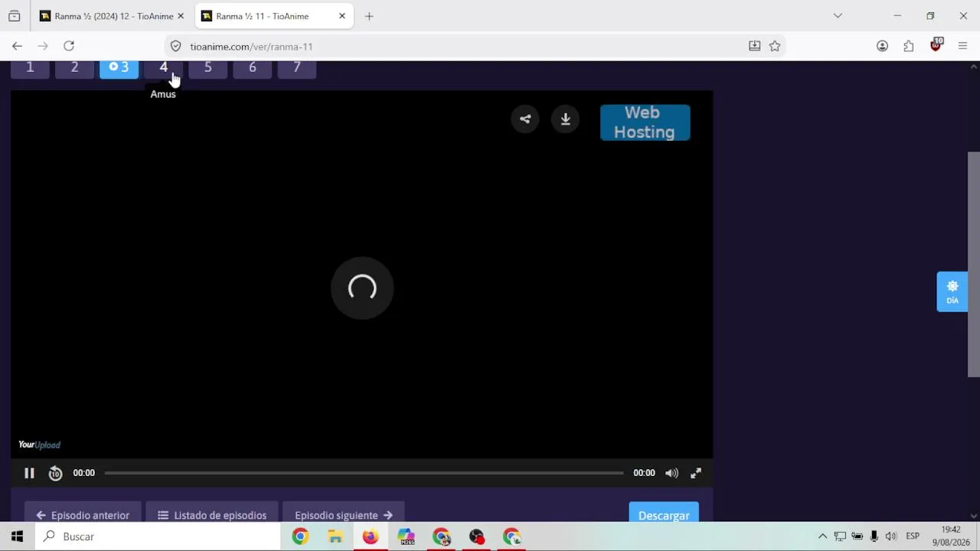Image resolution: width=980 pixels, height=551 pixels.
Task: Expand the list all tabs dropdown
Action: point(838,16)
